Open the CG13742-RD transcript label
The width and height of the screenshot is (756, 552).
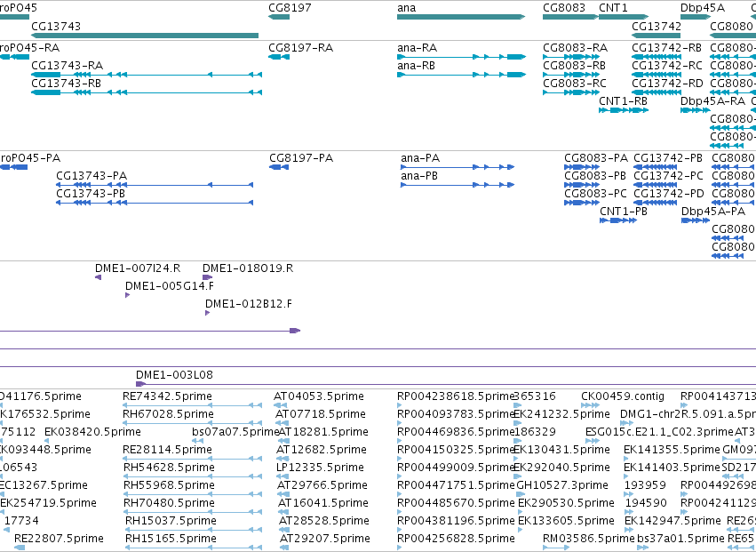667,84
